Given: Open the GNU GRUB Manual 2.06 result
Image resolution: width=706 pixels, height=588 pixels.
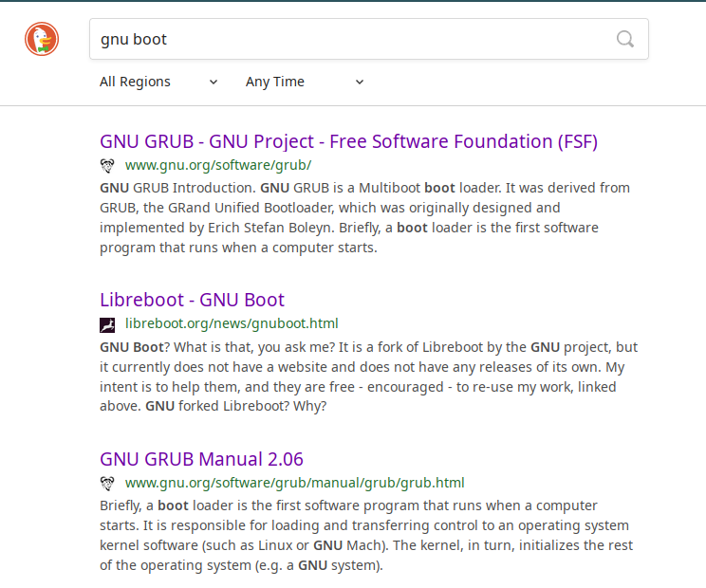Looking at the screenshot, I should (201, 459).
